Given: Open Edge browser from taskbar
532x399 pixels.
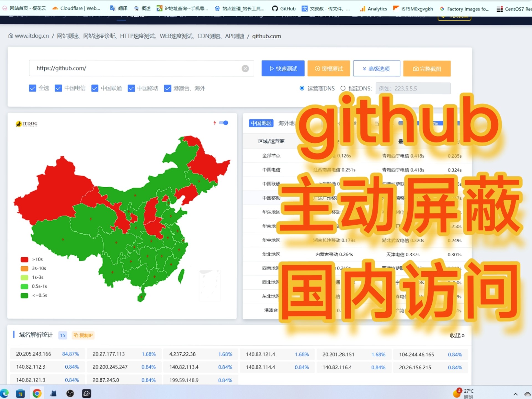Looking at the screenshot, I should click(4, 393).
